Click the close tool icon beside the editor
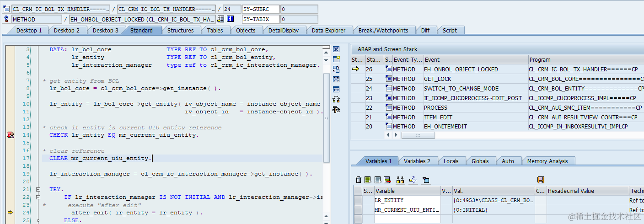This screenshot has width=644, height=224. 336,49
